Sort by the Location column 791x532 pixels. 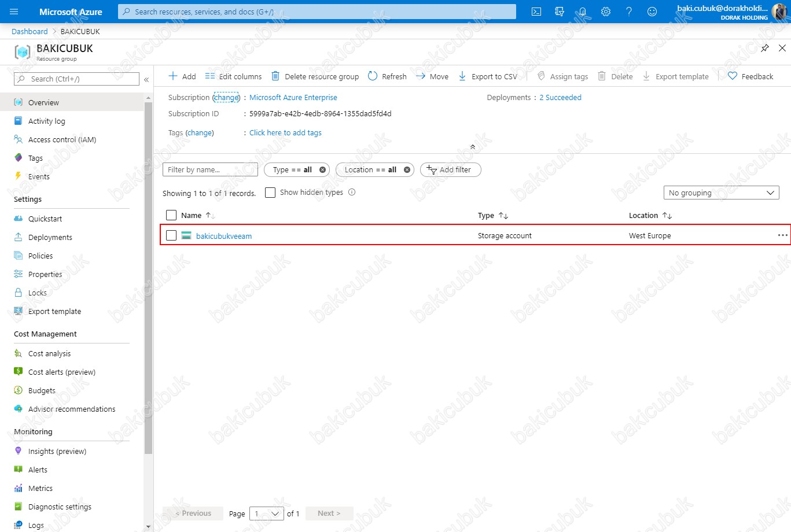650,215
